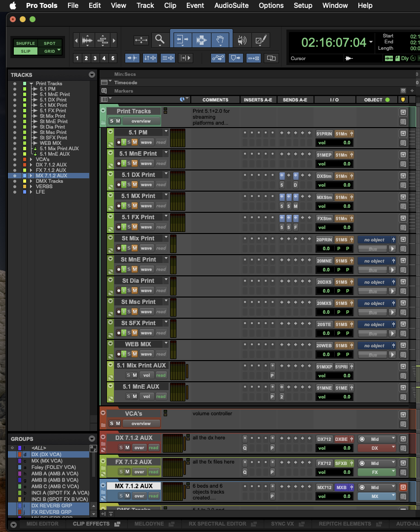
Task: Select the Pencil tool
Action: [x=260, y=40]
